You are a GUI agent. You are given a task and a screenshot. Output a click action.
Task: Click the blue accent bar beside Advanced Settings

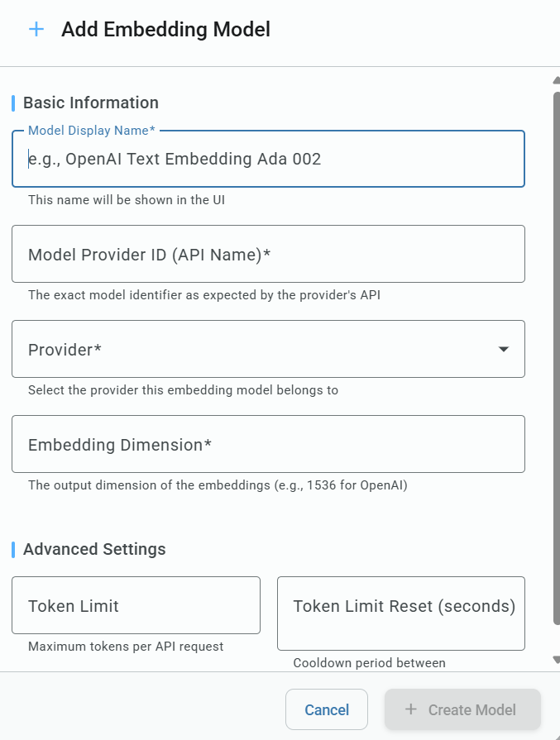(12, 549)
